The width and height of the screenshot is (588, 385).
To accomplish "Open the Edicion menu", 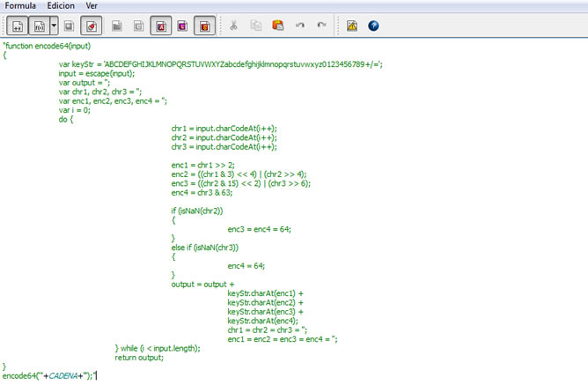I will (61, 5).
